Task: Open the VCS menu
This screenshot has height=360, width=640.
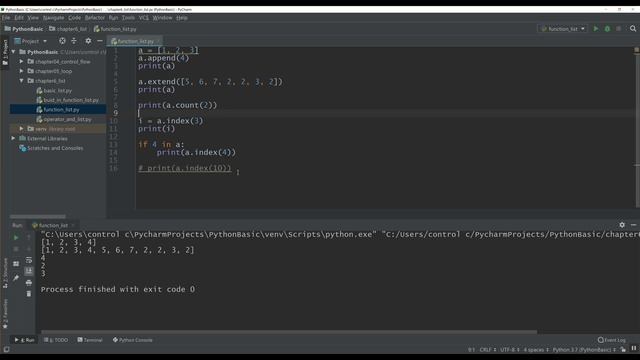Action: [144, 18]
